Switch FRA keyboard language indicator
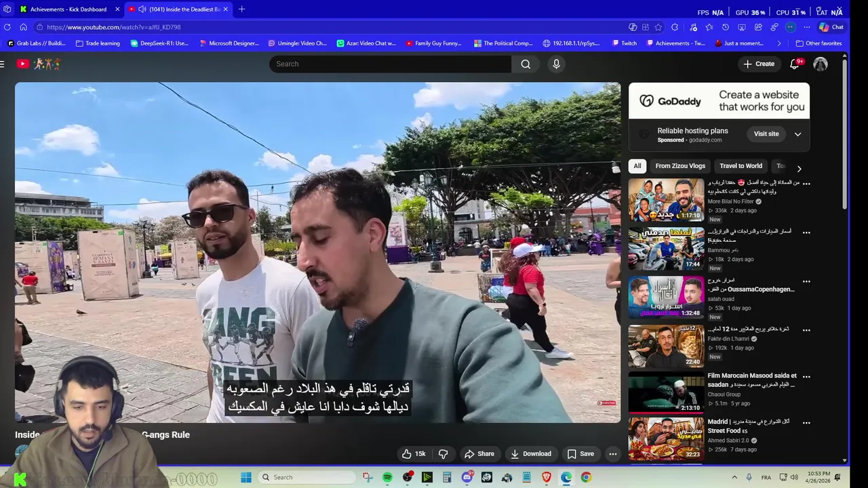 [x=766, y=477]
